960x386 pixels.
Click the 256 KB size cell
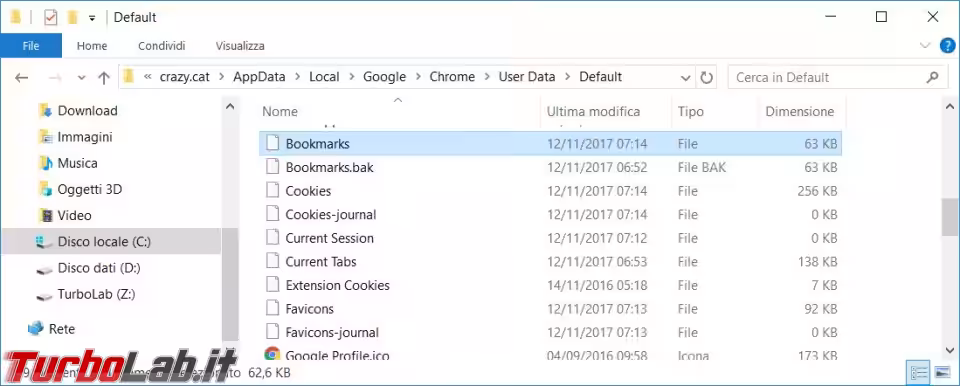pos(817,191)
